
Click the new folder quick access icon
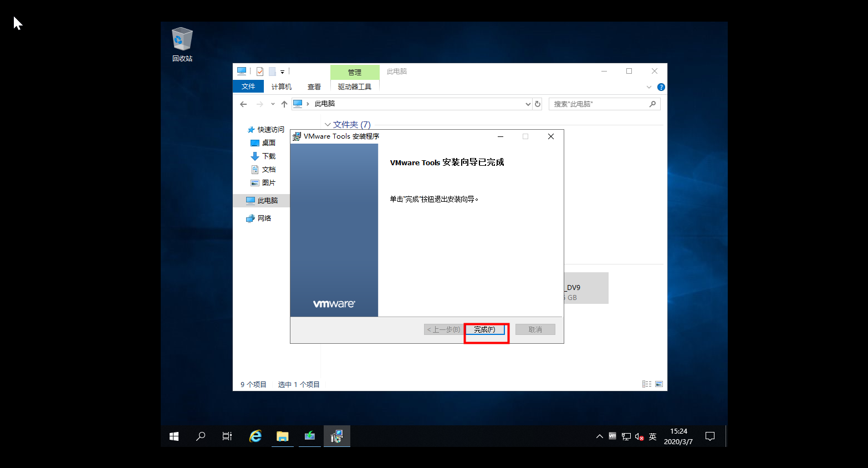point(272,72)
